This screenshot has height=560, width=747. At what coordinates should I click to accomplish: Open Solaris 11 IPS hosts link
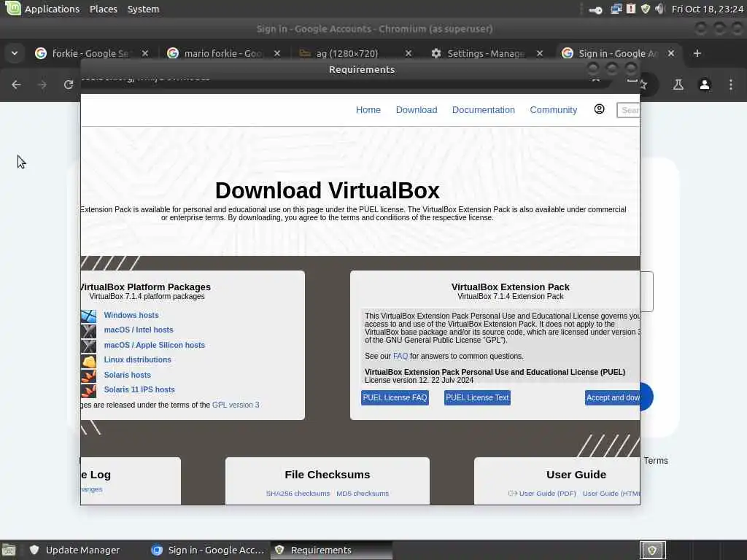click(x=139, y=389)
